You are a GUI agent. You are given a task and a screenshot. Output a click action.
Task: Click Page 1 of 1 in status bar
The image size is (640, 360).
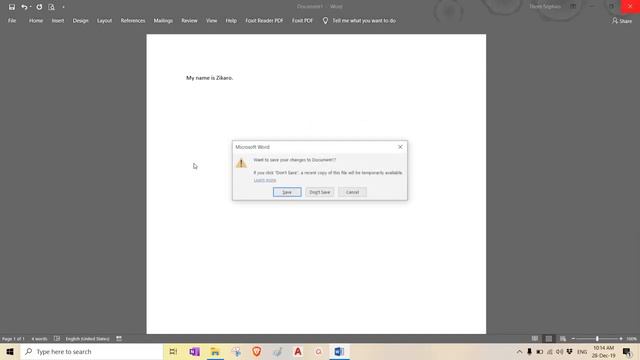(13, 339)
